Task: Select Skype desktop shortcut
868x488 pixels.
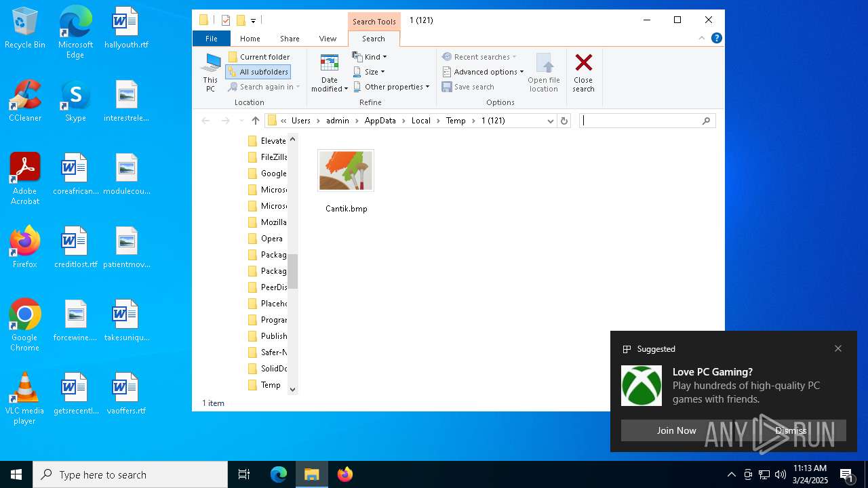Action: click(x=75, y=102)
